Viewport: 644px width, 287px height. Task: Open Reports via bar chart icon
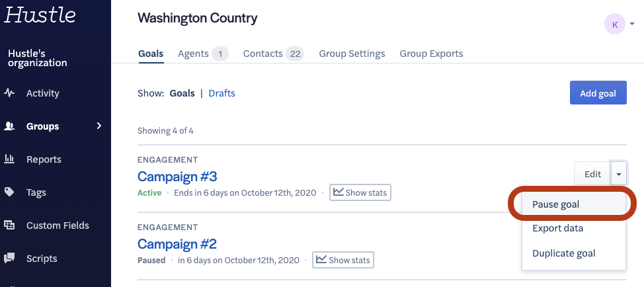[9, 159]
